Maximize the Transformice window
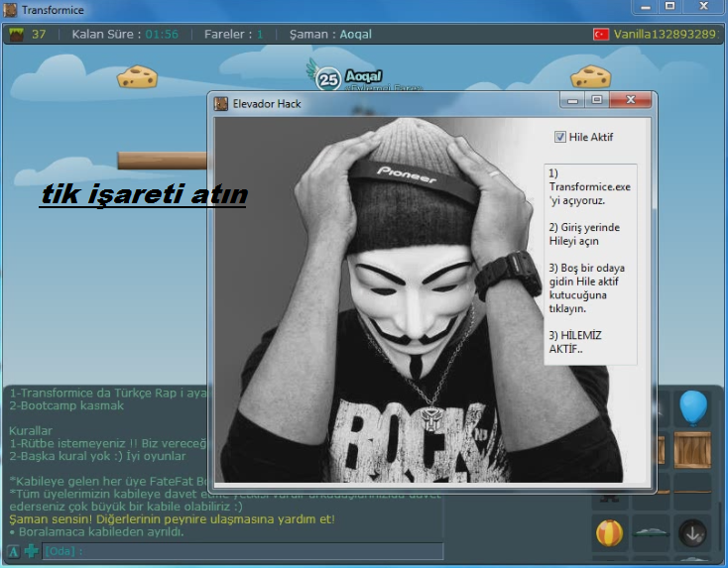This screenshot has height=568, width=728. coord(669,7)
